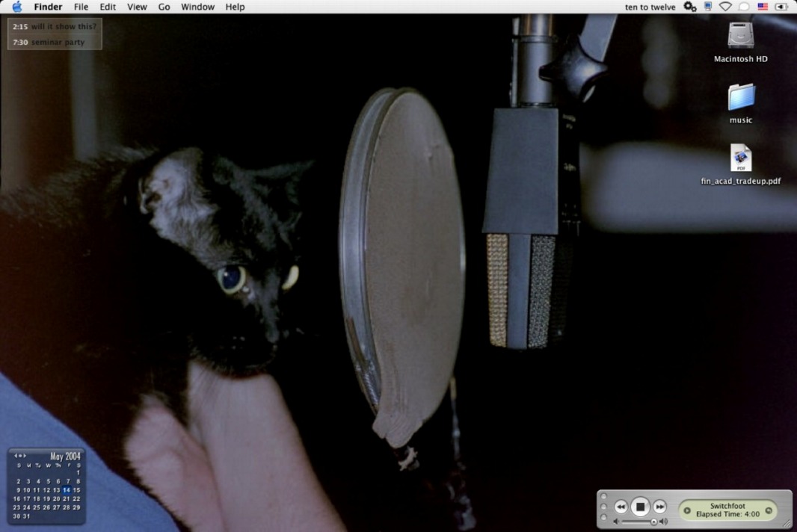Open the File menu

tap(81, 7)
